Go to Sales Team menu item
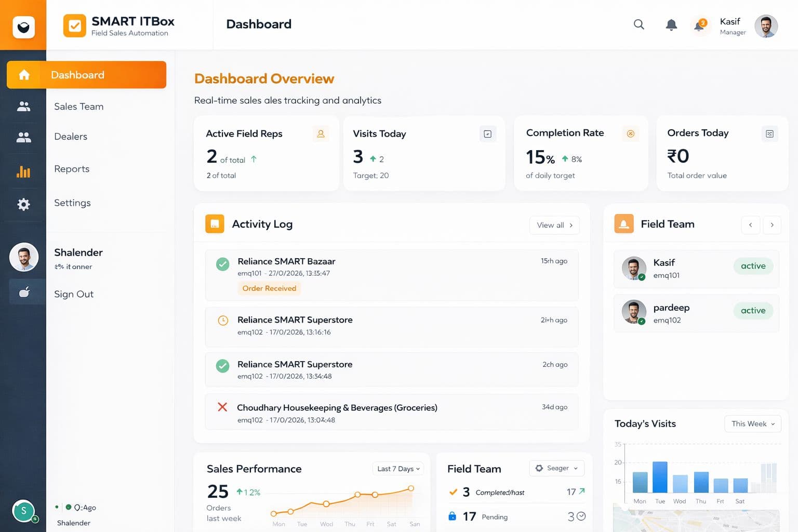 tap(79, 107)
